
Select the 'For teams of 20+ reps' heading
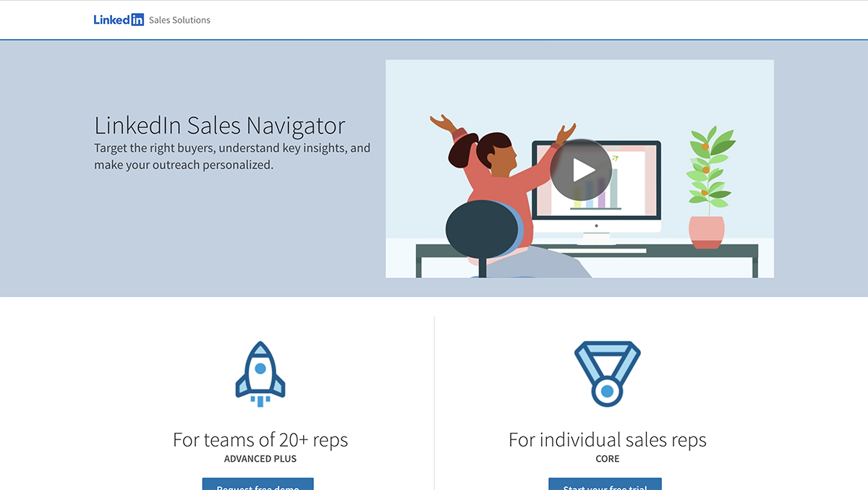click(260, 439)
